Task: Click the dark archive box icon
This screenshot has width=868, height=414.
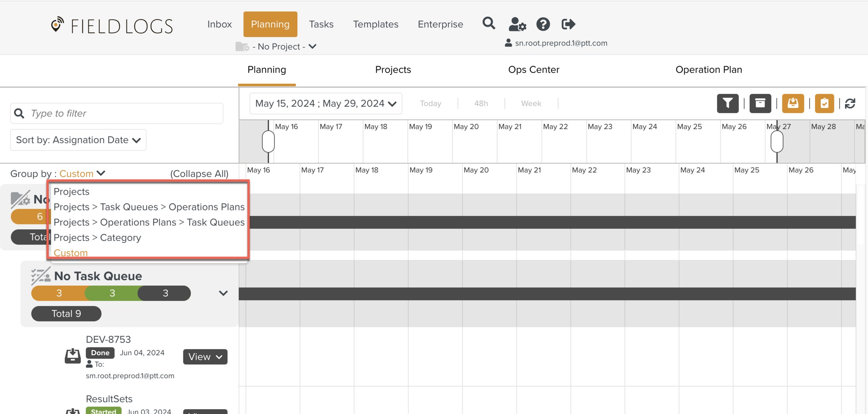Action: (x=760, y=103)
